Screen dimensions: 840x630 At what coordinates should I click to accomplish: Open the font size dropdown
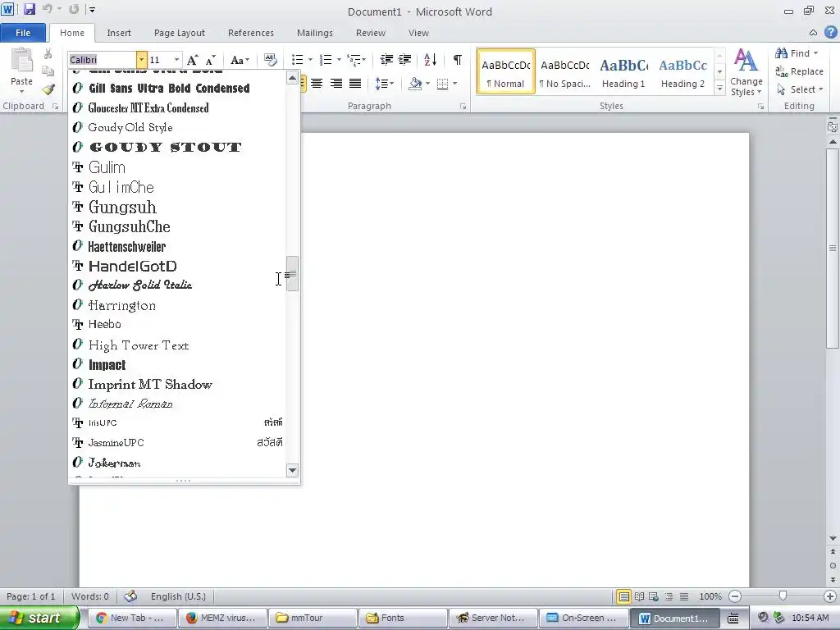(x=177, y=59)
